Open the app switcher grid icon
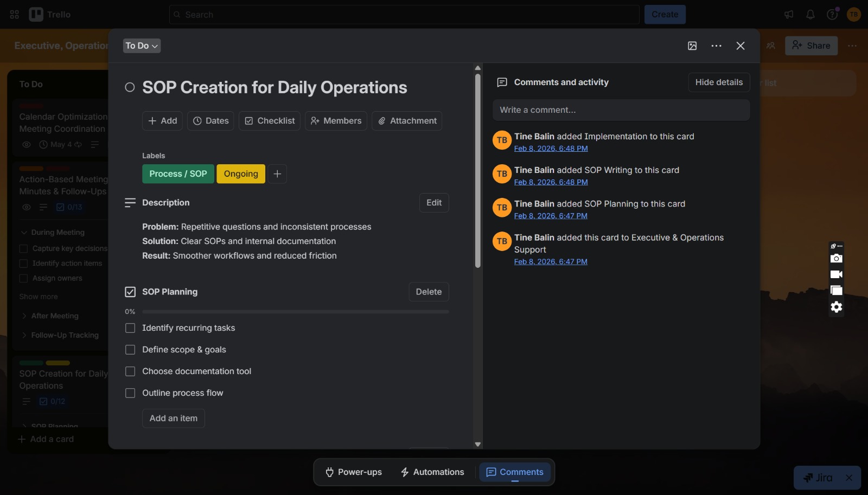Screen dimensions: 868x495 15,15
